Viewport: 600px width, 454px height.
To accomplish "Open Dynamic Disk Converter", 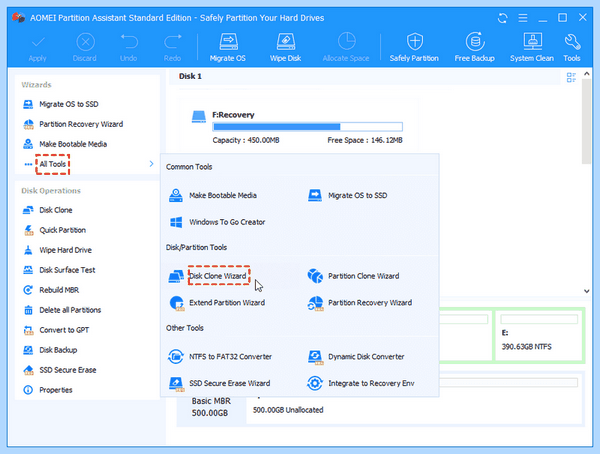I will click(x=366, y=356).
